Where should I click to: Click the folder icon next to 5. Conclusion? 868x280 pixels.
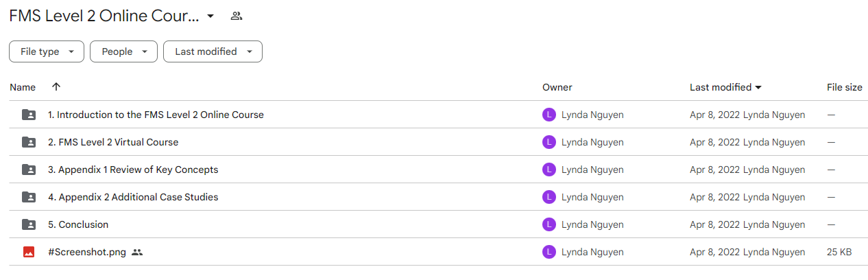29,224
